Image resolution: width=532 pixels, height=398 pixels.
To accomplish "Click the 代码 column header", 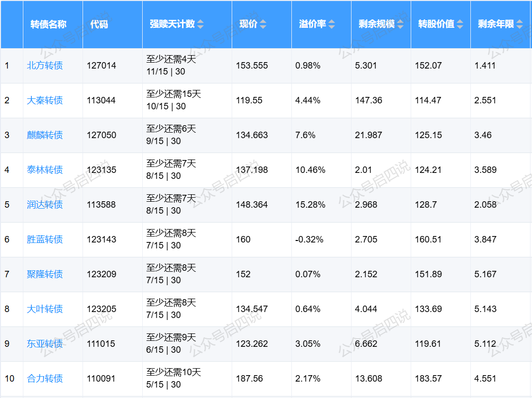I will tap(99, 24).
